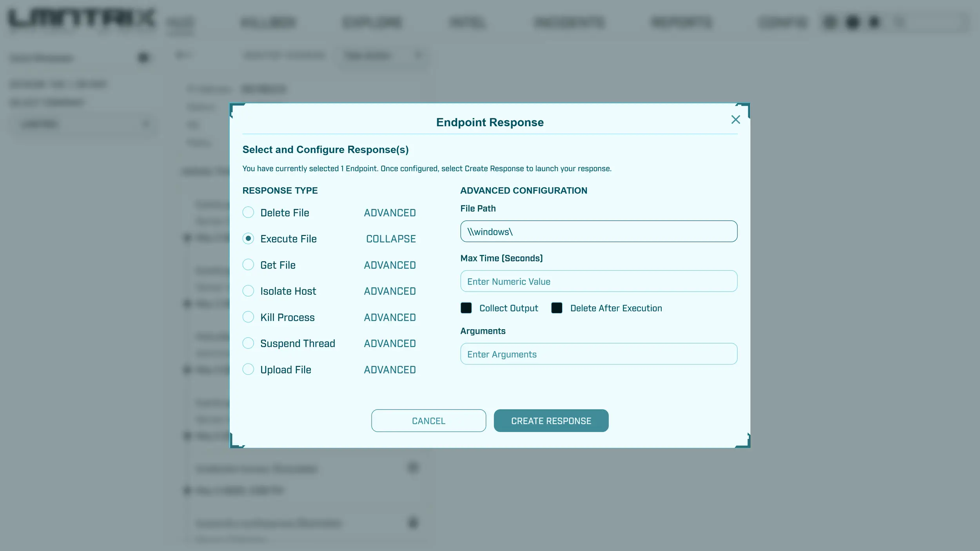Expand ADVANCED options for Kill Process
Screen dimensions: 980x551
pos(390,317)
